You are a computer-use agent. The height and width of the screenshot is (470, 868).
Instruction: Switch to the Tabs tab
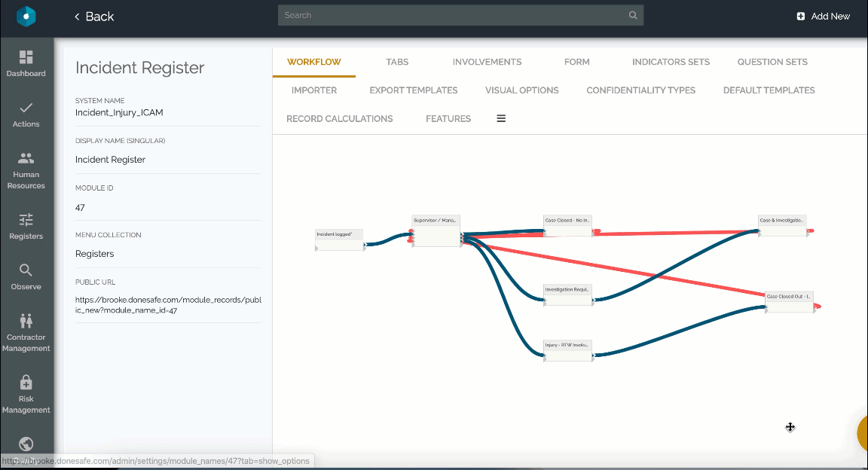[397, 62]
